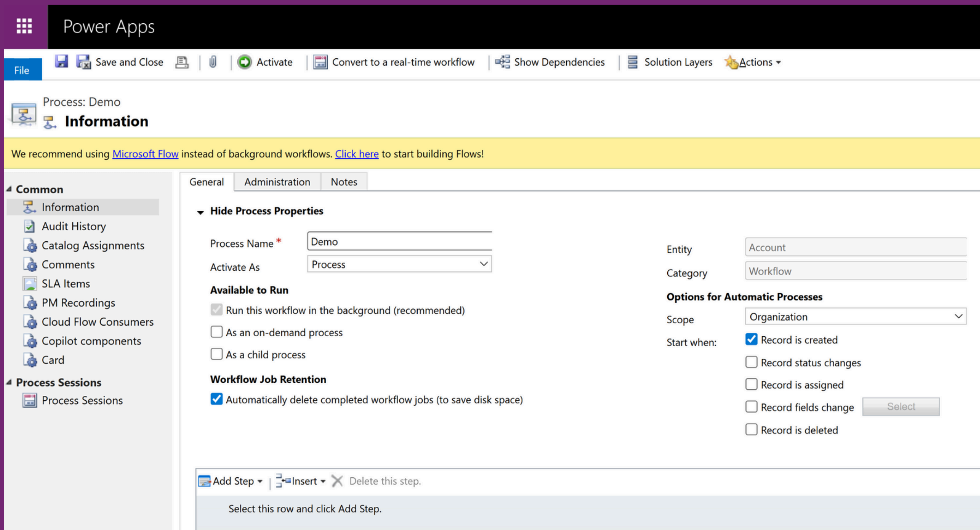
Task: Open the Actions dropdown menu
Action: click(x=760, y=62)
